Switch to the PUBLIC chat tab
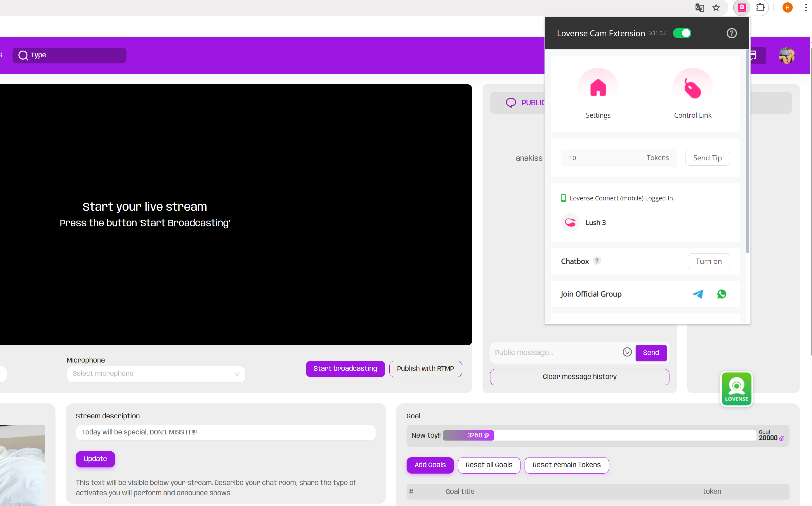The width and height of the screenshot is (812, 506). pos(527,103)
